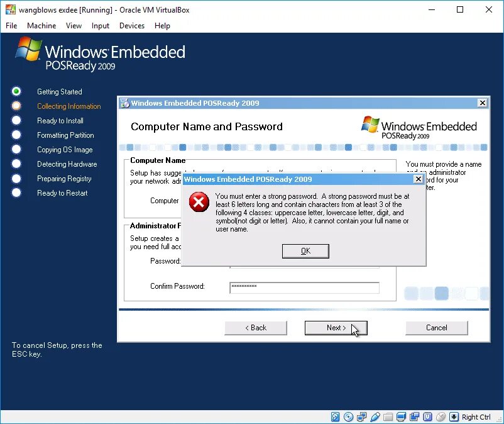Image resolution: width=504 pixels, height=424 pixels.
Task: Click the Detecting Hardware step indicator
Action: (16, 164)
